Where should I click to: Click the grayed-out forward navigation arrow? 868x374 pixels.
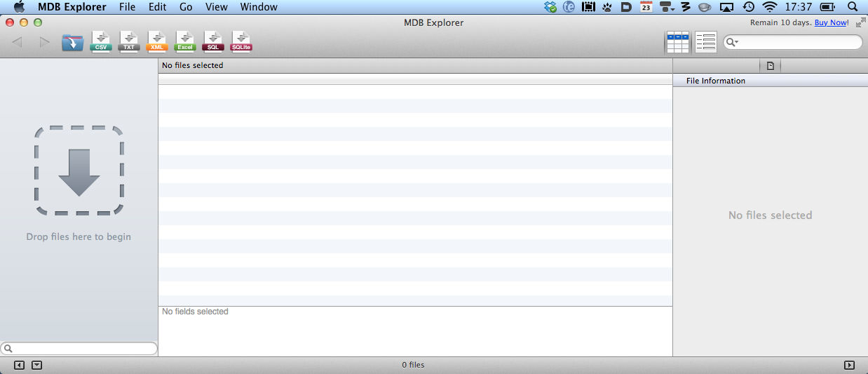(x=44, y=43)
